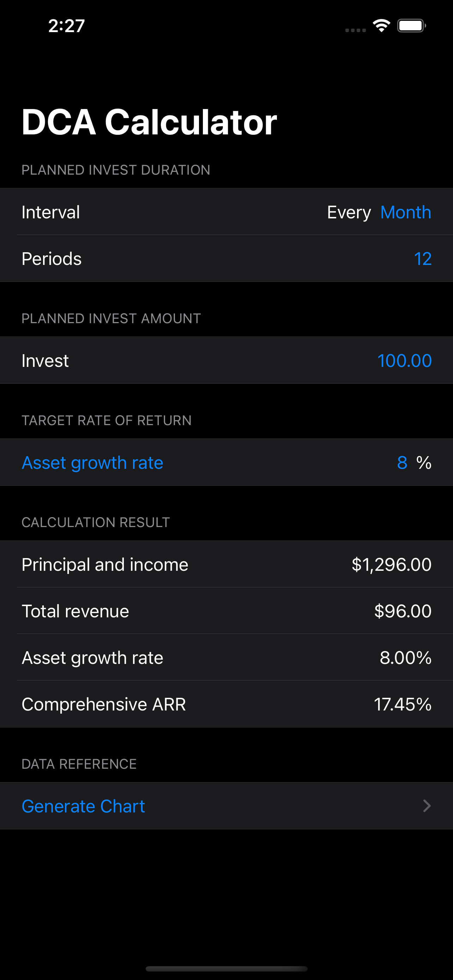Tap the Generate Chart chevron arrow
The width and height of the screenshot is (453, 980).
point(427,806)
